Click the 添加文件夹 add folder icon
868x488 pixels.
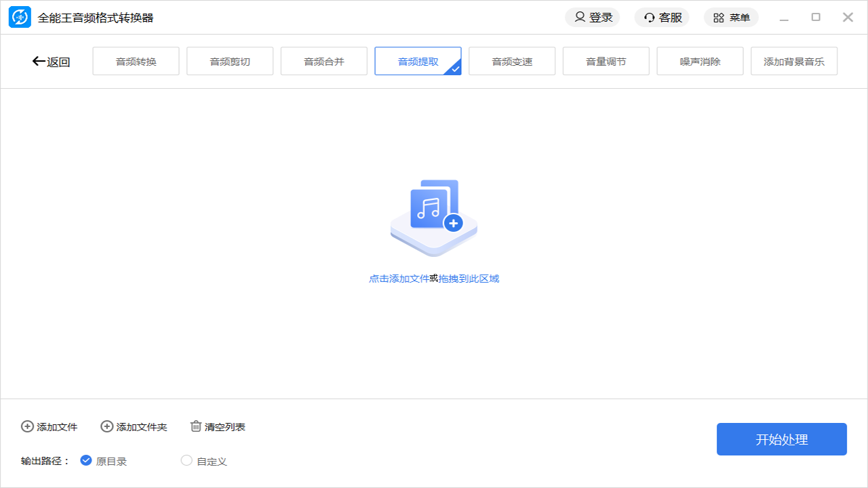[106, 426]
